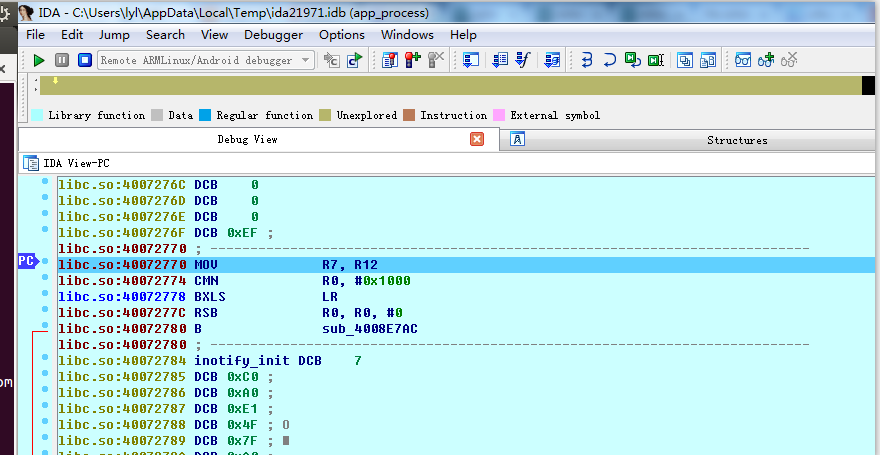This screenshot has height=455, width=880.
Task: Select the MOV R7, R12 line
Action: tap(466, 265)
